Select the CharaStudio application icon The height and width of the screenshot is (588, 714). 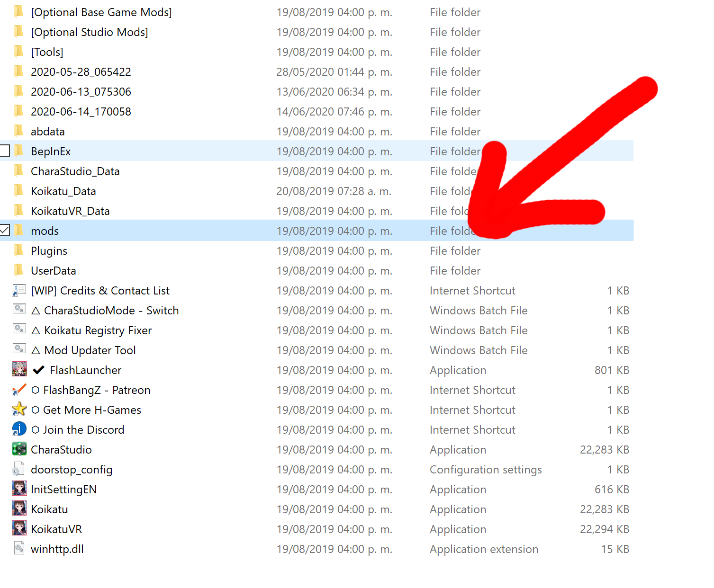tap(19, 449)
